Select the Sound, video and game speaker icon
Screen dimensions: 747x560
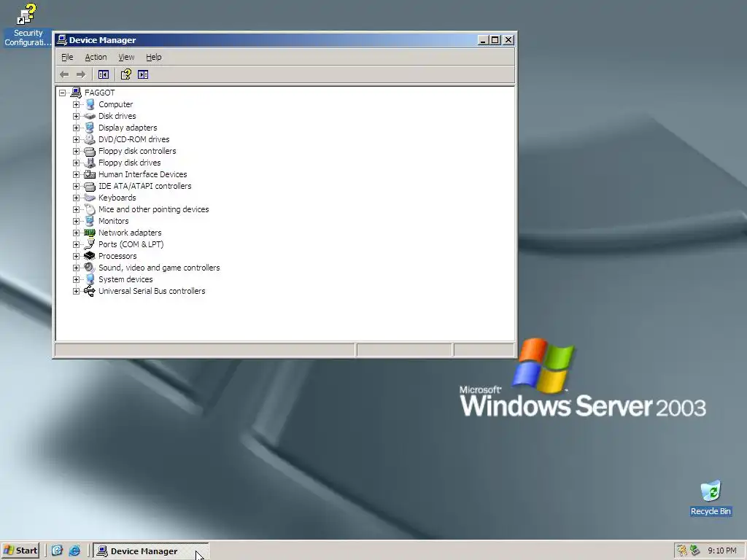point(90,268)
